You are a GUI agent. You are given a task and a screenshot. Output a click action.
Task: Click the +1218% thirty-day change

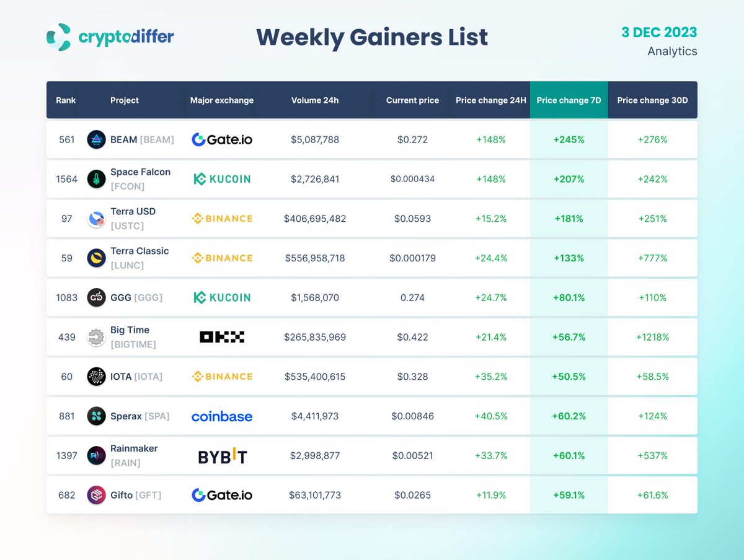652,337
